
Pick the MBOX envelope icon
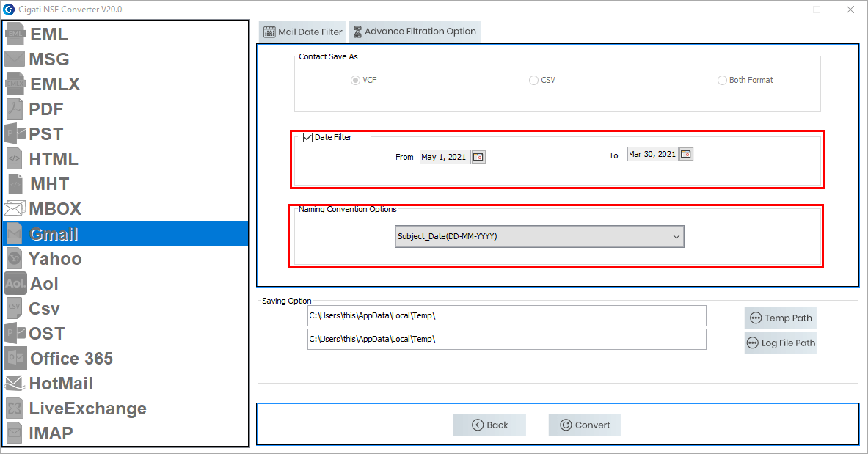point(15,208)
